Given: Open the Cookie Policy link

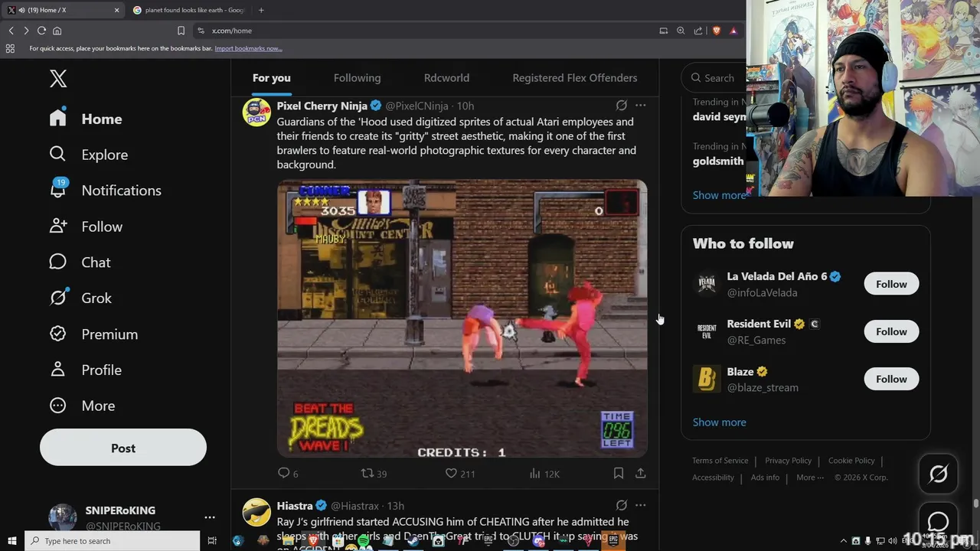Looking at the screenshot, I should pos(851,461).
